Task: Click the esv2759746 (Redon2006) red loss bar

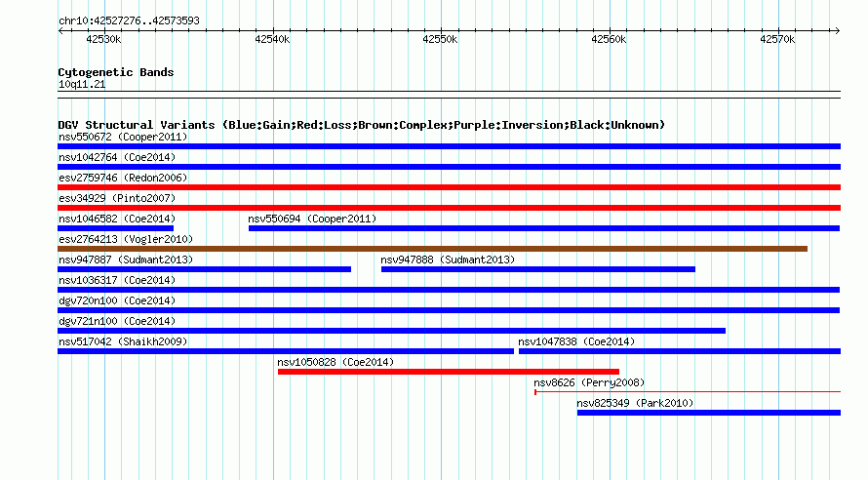Action: click(449, 187)
